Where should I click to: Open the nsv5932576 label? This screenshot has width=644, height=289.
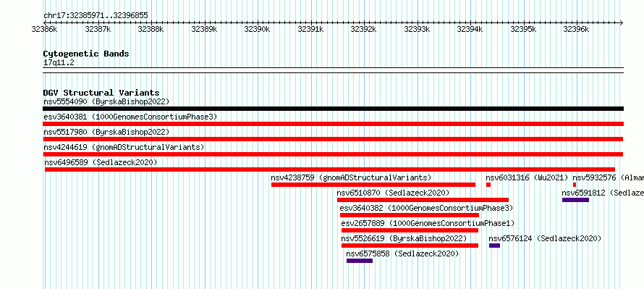click(609, 177)
